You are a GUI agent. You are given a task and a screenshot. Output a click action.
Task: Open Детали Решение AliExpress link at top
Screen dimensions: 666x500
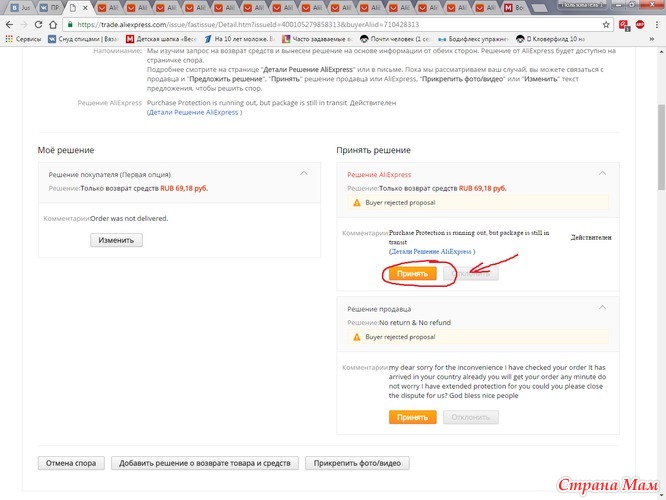(x=195, y=112)
